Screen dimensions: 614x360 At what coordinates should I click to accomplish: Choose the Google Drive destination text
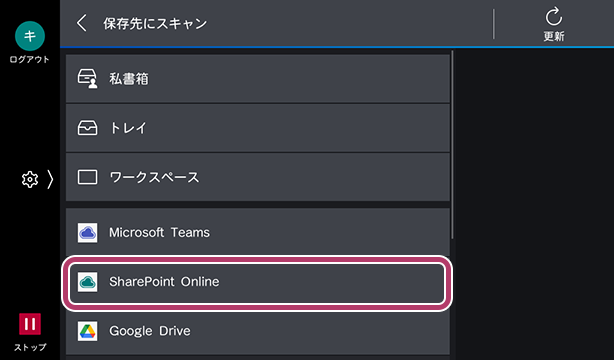click(150, 331)
